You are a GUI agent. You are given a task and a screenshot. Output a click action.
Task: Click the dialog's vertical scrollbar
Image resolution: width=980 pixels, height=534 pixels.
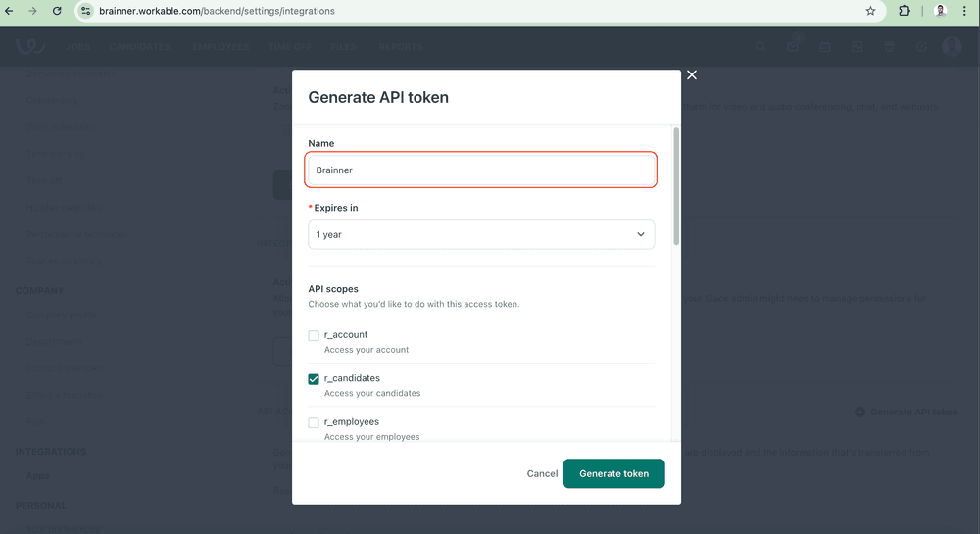(x=676, y=186)
